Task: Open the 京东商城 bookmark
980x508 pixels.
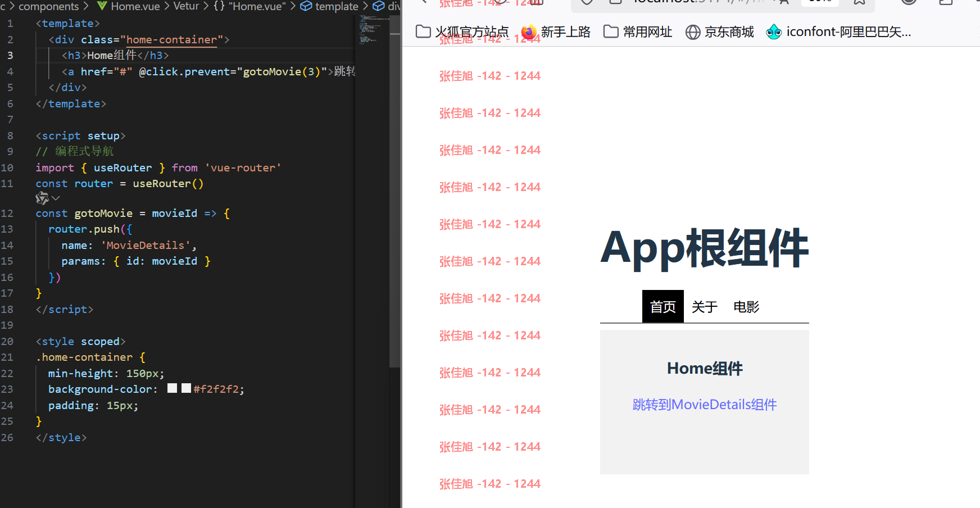Action: pos(729,32)
